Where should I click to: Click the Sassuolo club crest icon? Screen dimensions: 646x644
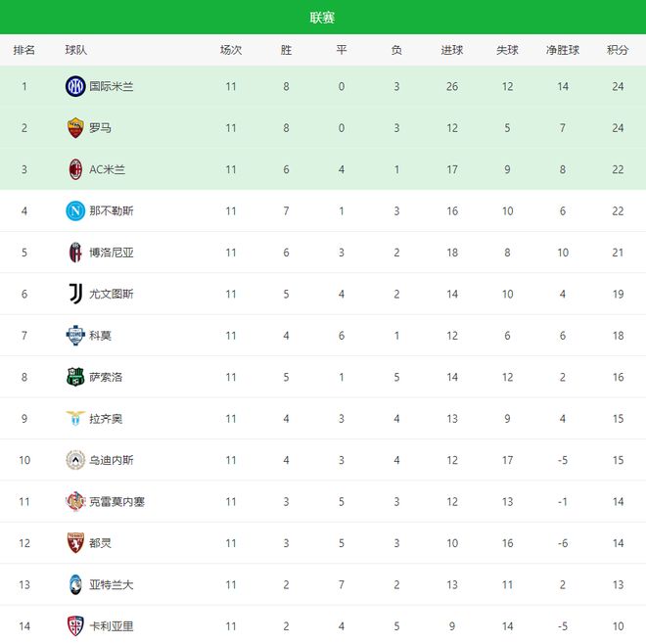(75, 377)
